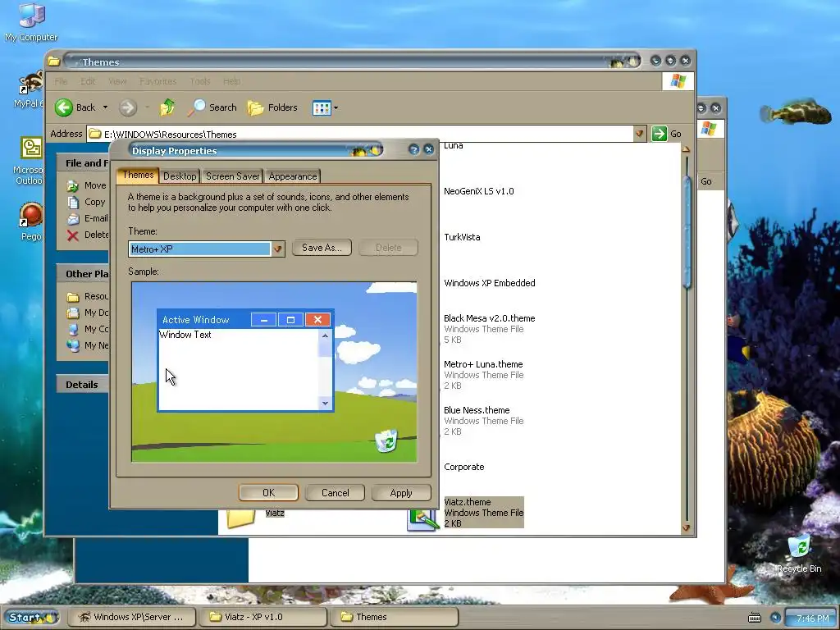Click the E-mail task icon

pyautogui.click(x=73, y=218)
